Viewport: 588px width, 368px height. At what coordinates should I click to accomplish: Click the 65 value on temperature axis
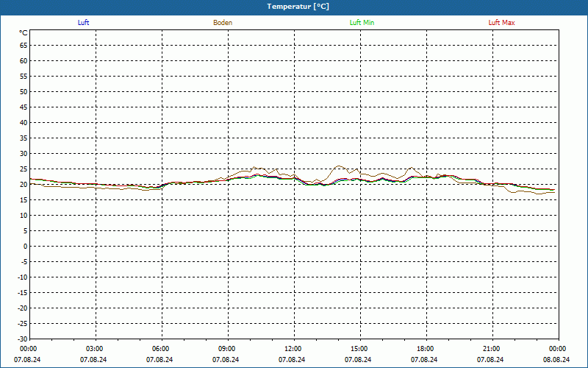coord(24,46)
